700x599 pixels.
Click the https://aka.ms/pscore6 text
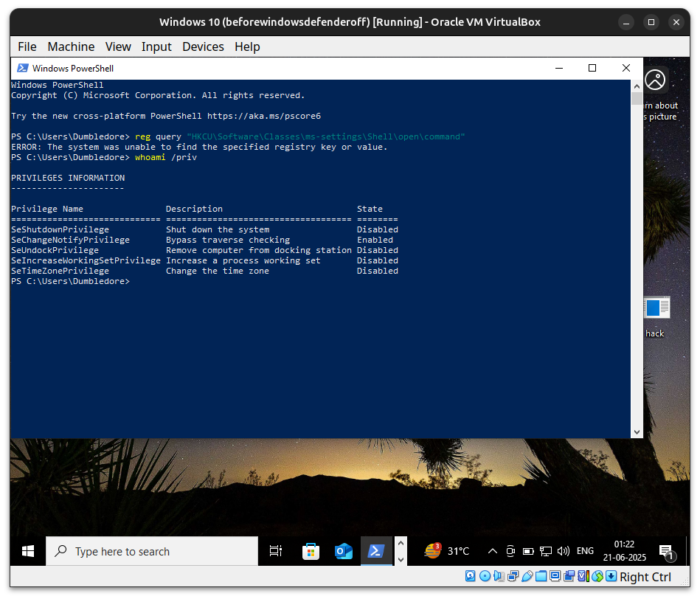[x=264, y=116]
